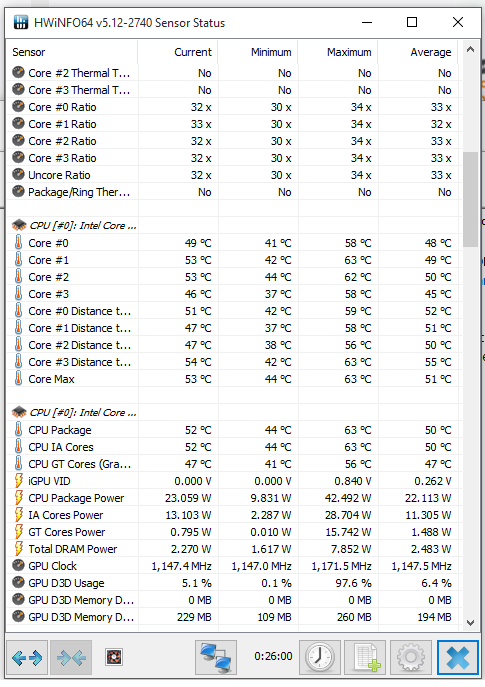Click the collapse columns arrows icon
485x687 pixels.
(71, 657)
